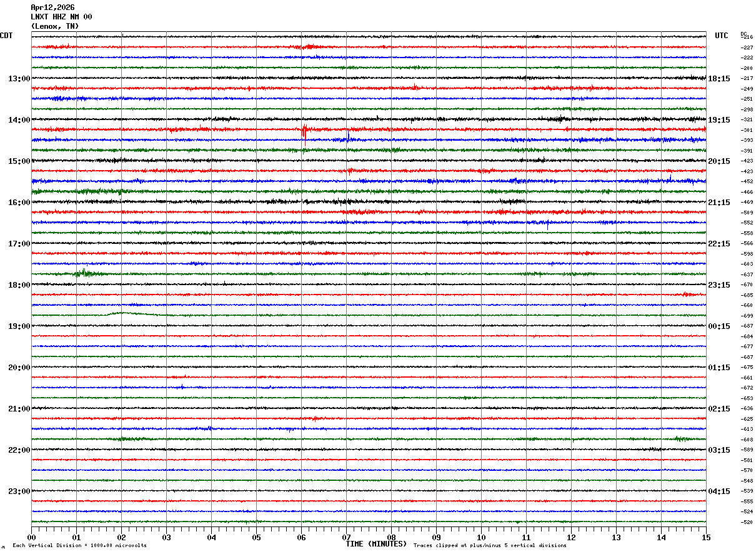Click the Traces clipped footnote text
This screenshot has width=756, height=554.
490,546
